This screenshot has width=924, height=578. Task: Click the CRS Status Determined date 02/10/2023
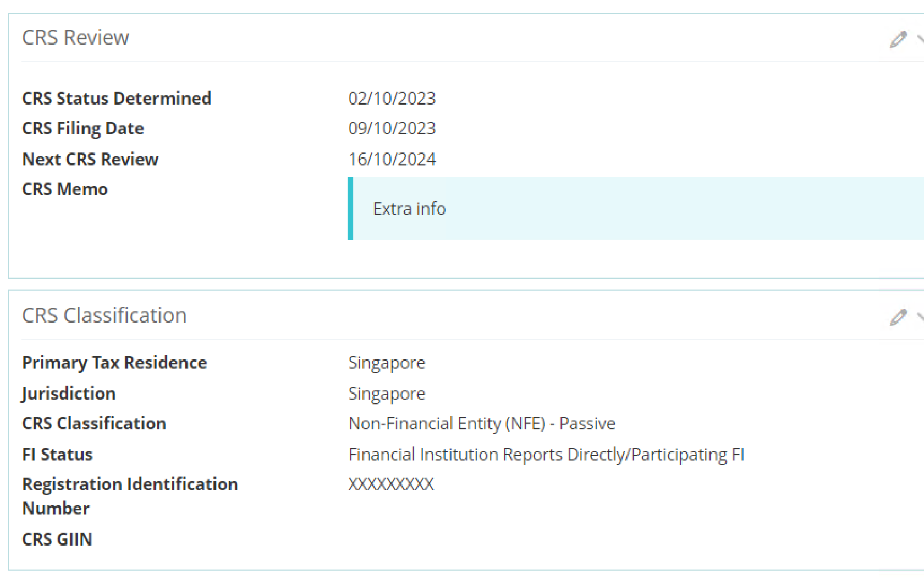[392, 99]
